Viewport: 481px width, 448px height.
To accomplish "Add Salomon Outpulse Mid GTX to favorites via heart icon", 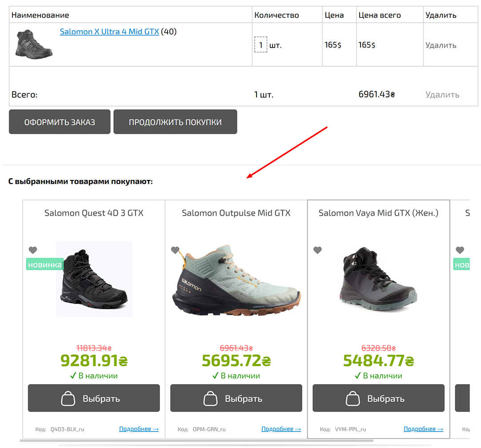I will (x=175, y=250).
